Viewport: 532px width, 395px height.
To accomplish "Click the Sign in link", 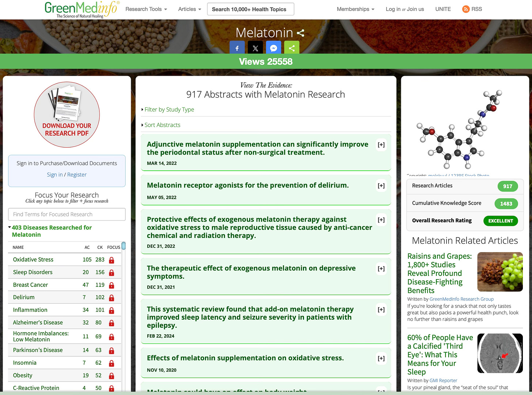I will pos(55,175).
